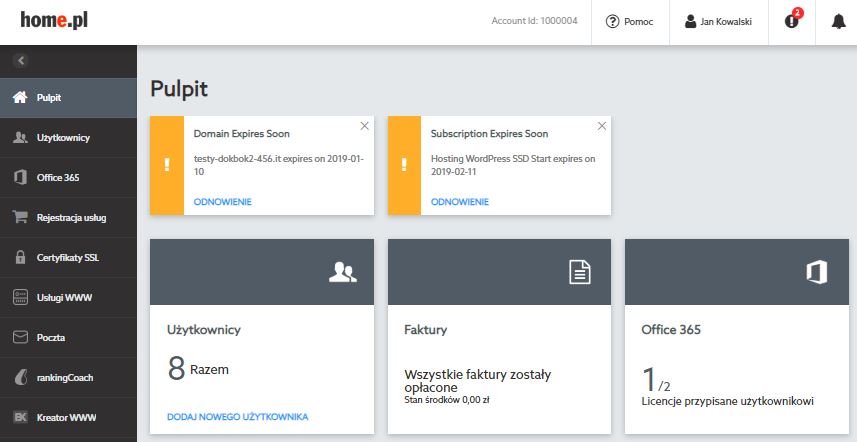Click the home.pl logo

coord(54,21)
